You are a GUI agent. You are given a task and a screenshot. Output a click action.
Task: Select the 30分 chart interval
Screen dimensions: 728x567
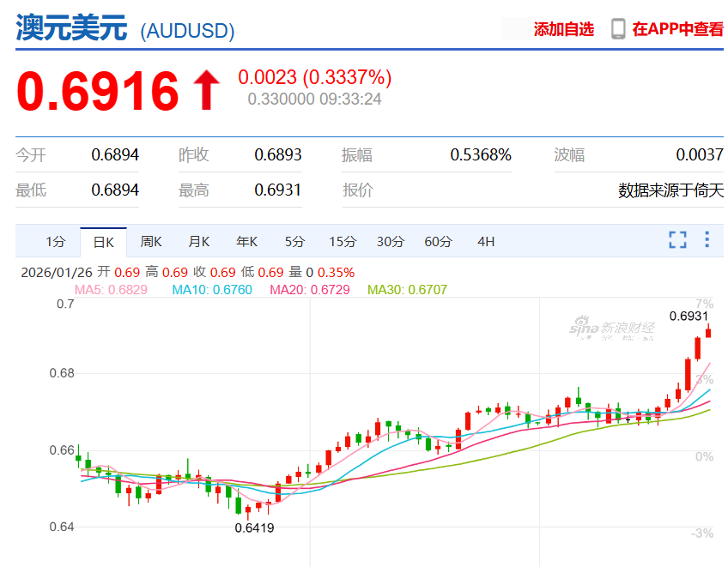tap(391, 242)
